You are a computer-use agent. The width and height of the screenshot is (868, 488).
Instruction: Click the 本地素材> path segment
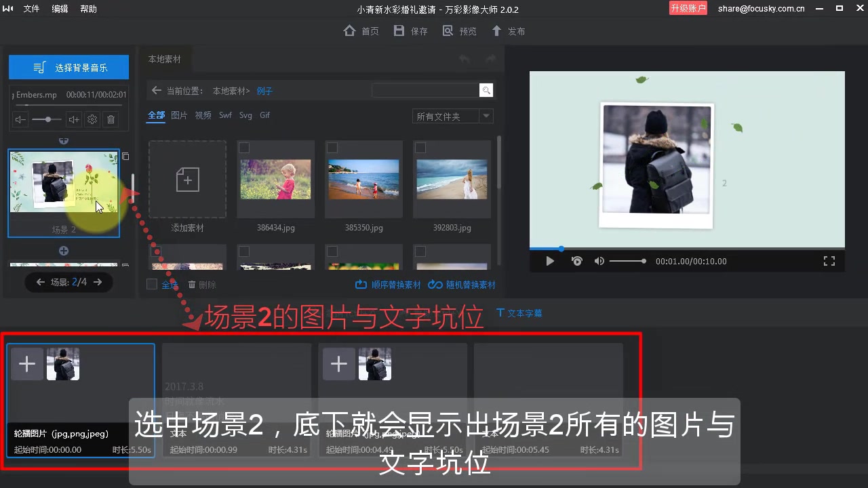(x=231, y=91)
